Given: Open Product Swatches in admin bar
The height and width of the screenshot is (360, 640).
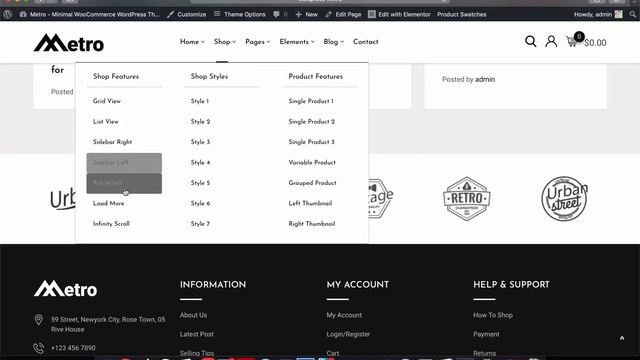Looking at the screenshot, I should (x=462, y=14).
